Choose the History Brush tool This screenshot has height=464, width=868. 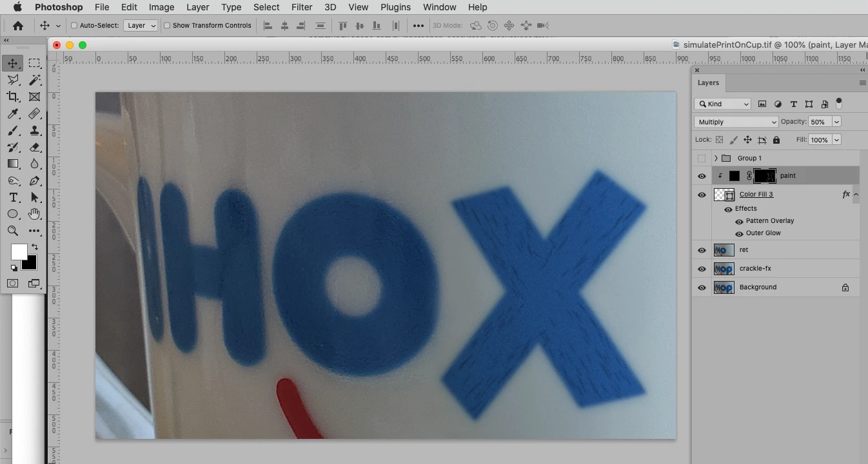point(12,147)
